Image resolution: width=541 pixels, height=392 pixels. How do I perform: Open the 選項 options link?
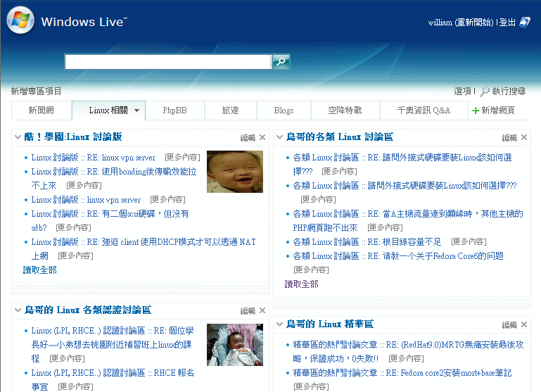tap(462, 91)
